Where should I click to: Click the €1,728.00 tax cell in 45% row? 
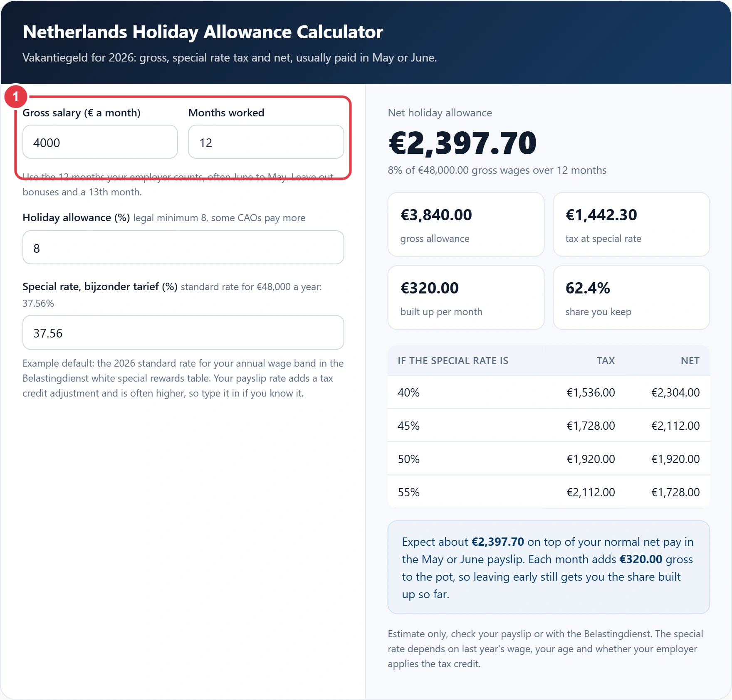[x=591, y=426]
